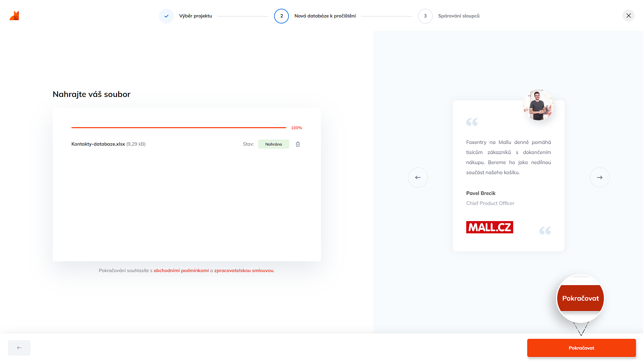This screenshot has height=362, width=644.
Task: Click step 2 number circle
Action: tap(281, 16)
